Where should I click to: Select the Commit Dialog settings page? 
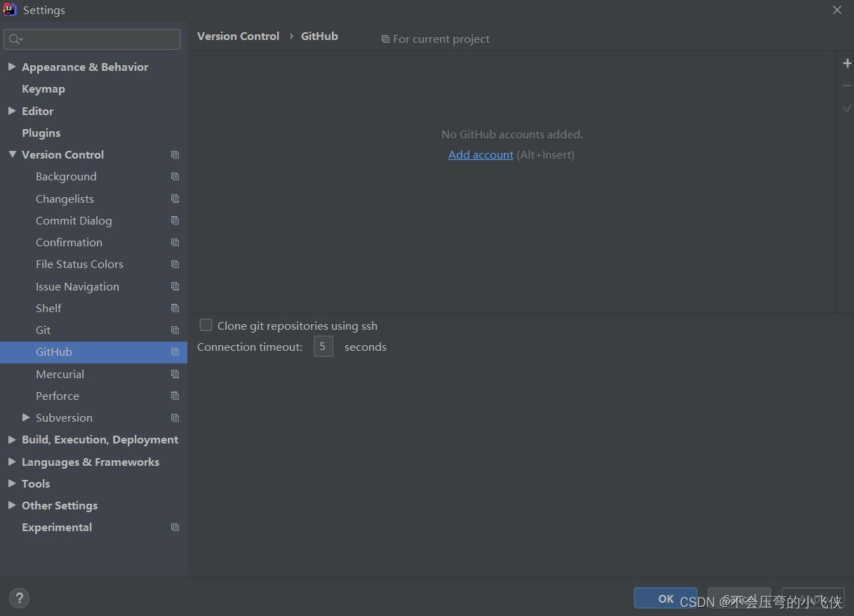(74, 220)
